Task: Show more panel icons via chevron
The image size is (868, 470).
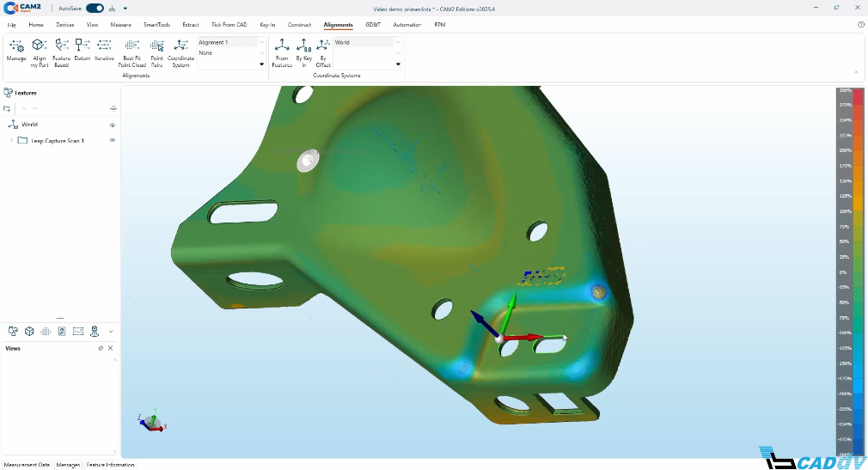Action: [111, 332]
